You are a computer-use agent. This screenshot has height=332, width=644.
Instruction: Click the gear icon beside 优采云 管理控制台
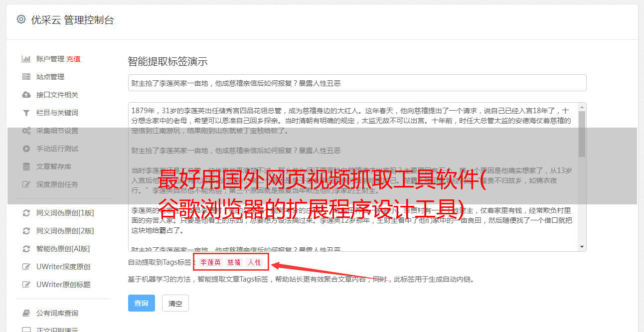click(x=21, y=19)
